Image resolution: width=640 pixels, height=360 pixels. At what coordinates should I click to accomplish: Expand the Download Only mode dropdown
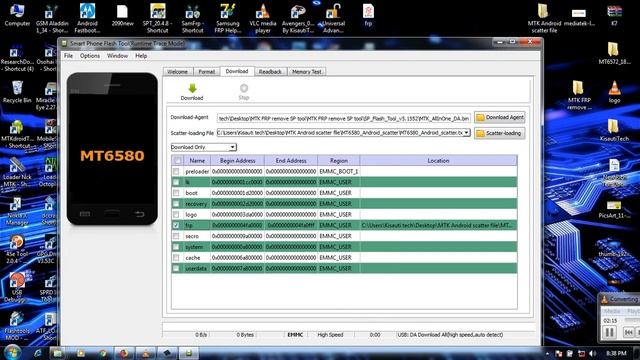[x=232, y=147]
